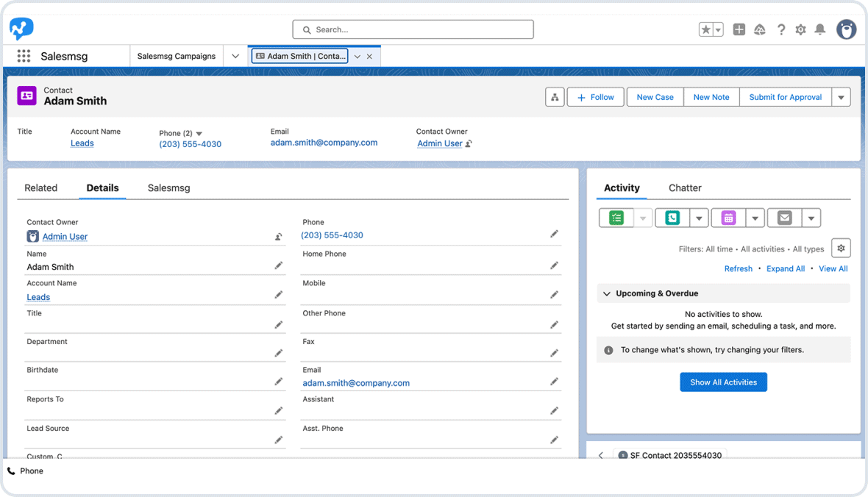The height and width of the screenshot is (497, 868).
Task: Click the favorites star with dropdown control
Action: point(711,29)
